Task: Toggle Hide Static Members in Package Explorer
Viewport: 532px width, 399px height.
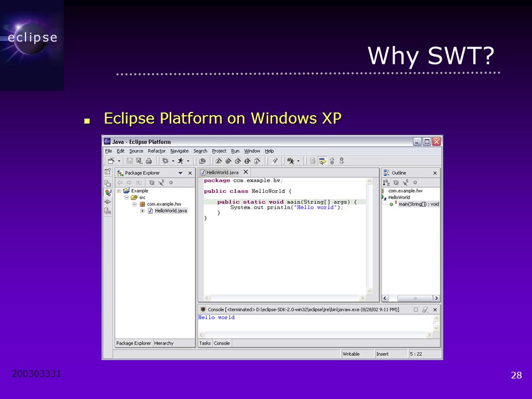Action: [161, 182]
